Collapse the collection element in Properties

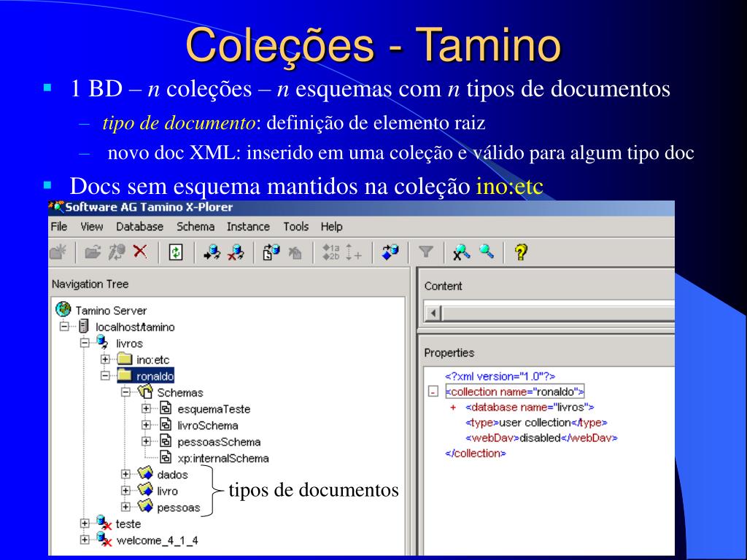pyautogui.click(x=433, y=392)
